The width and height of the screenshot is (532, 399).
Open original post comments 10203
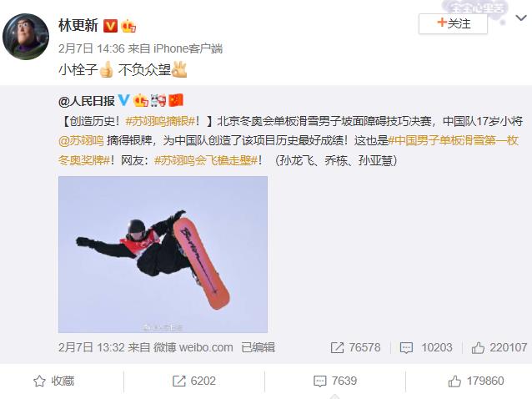click(x=426, y=347)
